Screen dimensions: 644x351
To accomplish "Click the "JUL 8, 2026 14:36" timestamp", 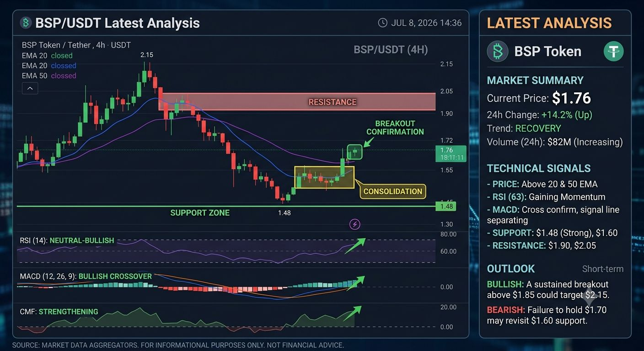I will tap(426, 23).
